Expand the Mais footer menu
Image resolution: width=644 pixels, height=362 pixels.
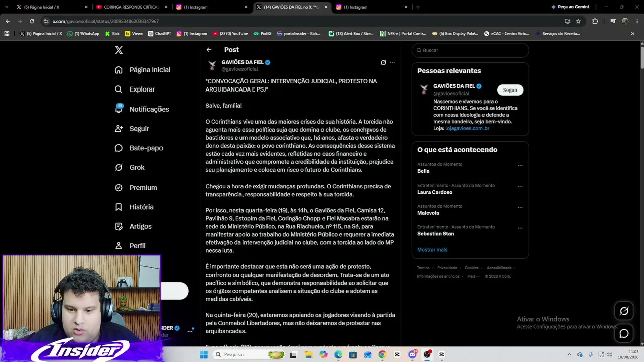click(x=473, y=276)
